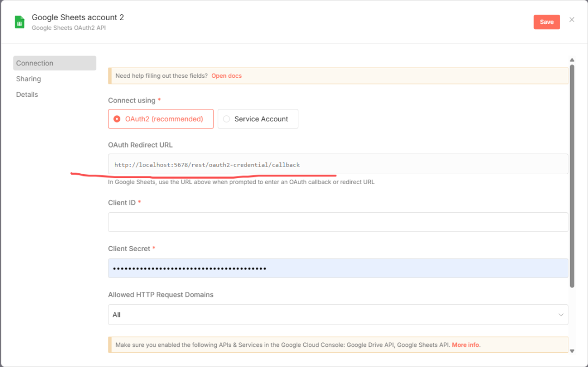The height and width of the screenshot is (367, 588).
Task: Click the OAuth Redirect URL field
Action: click(x=338, y=164)
